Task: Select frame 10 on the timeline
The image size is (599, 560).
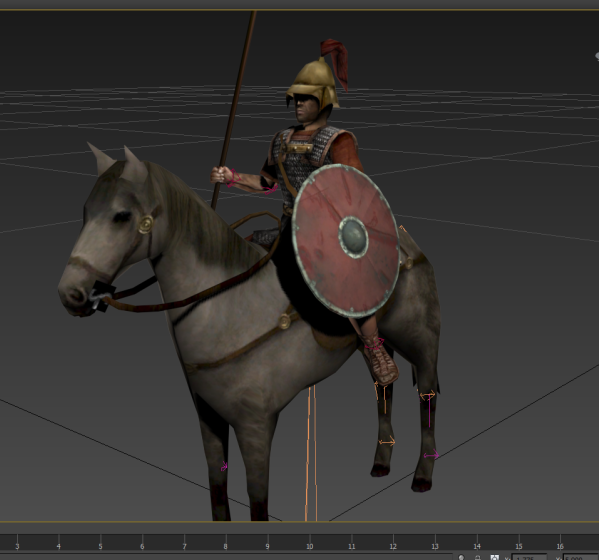Action: coord(309,546)
